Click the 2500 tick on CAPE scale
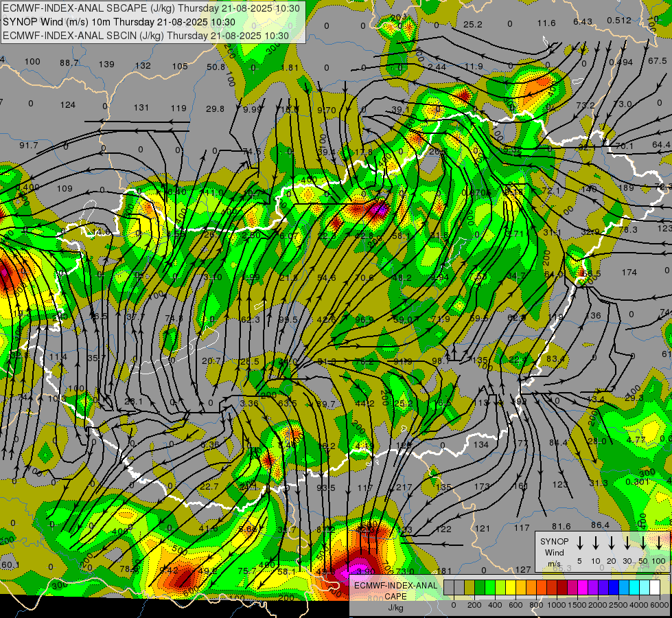Screen dimensions: 672x618 pyautogui.click(x=618, y=605)
